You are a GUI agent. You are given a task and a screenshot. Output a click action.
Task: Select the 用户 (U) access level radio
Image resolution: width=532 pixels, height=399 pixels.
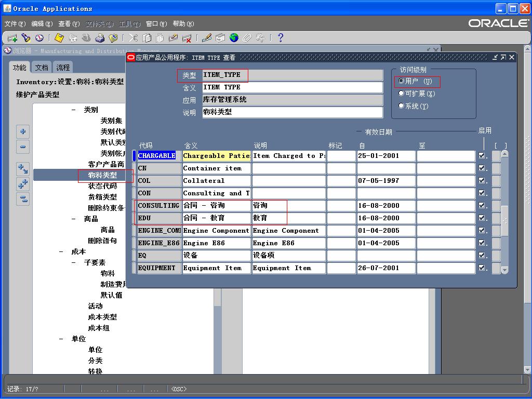tap(401, 81)
